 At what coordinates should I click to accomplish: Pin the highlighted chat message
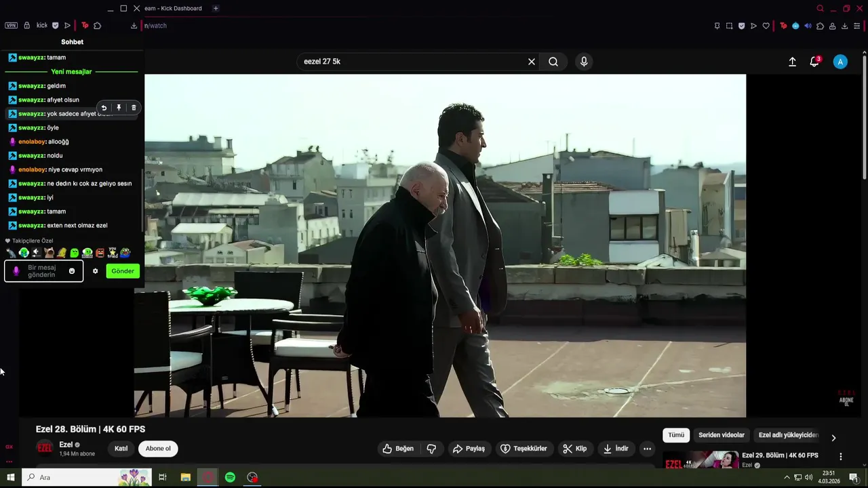(x=119, y=108)
